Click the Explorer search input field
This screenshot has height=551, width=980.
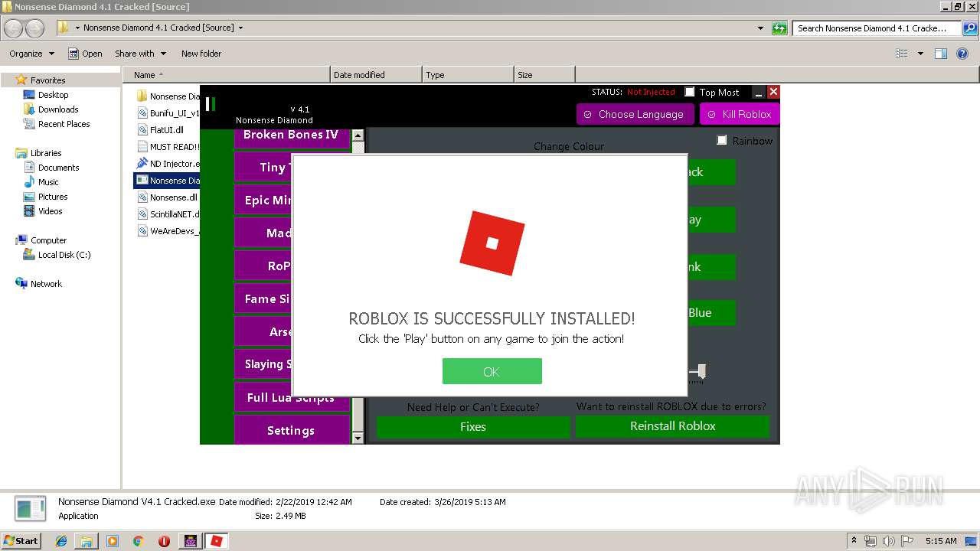pos(877,28)
